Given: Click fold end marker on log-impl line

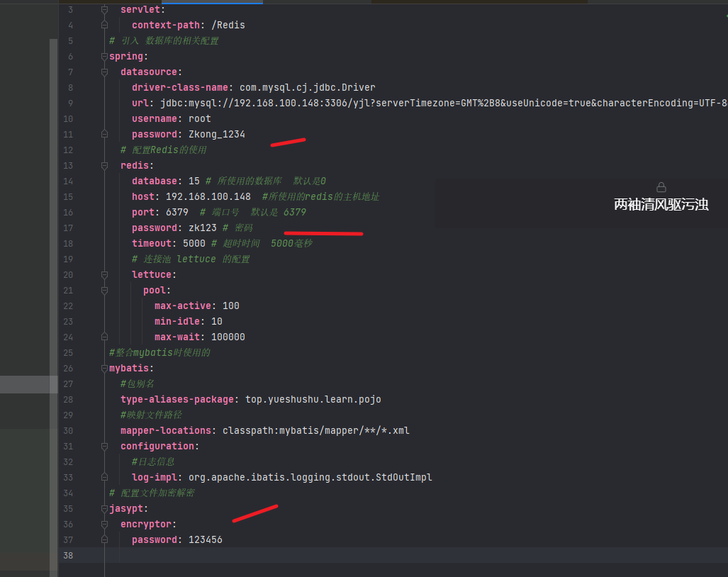Looking at the screenshot, I should pyautogui.click(x=104, y=477).
